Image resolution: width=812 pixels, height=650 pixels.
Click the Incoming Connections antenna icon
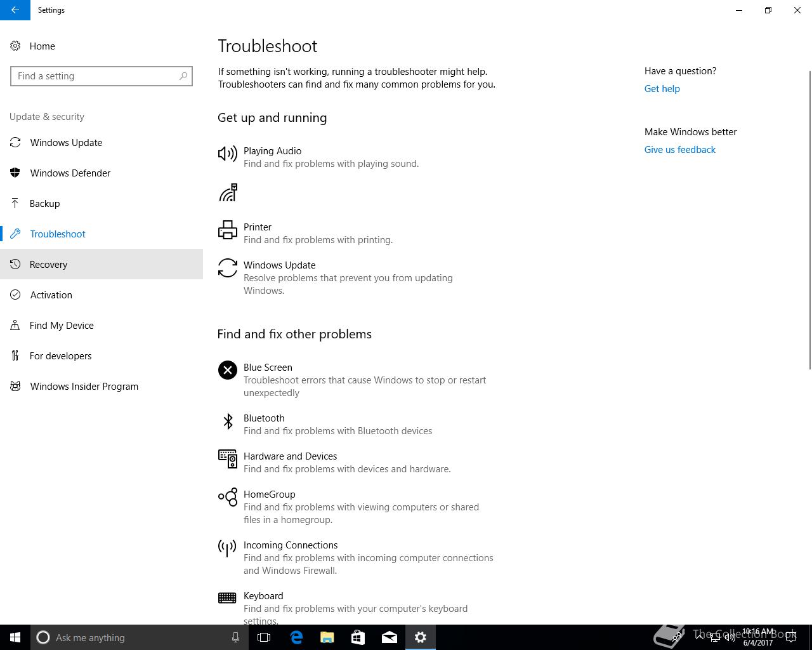pos(227,548)
